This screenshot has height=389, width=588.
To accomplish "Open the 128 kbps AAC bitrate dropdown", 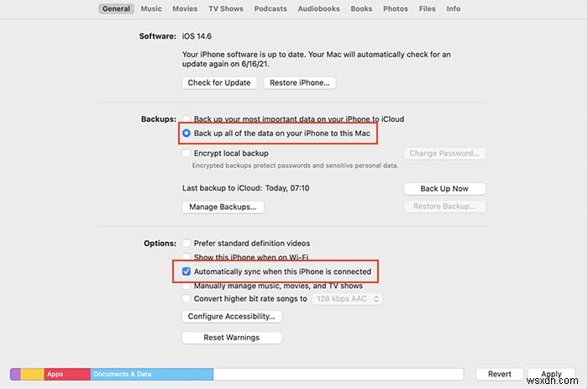I will click(348, 298).
